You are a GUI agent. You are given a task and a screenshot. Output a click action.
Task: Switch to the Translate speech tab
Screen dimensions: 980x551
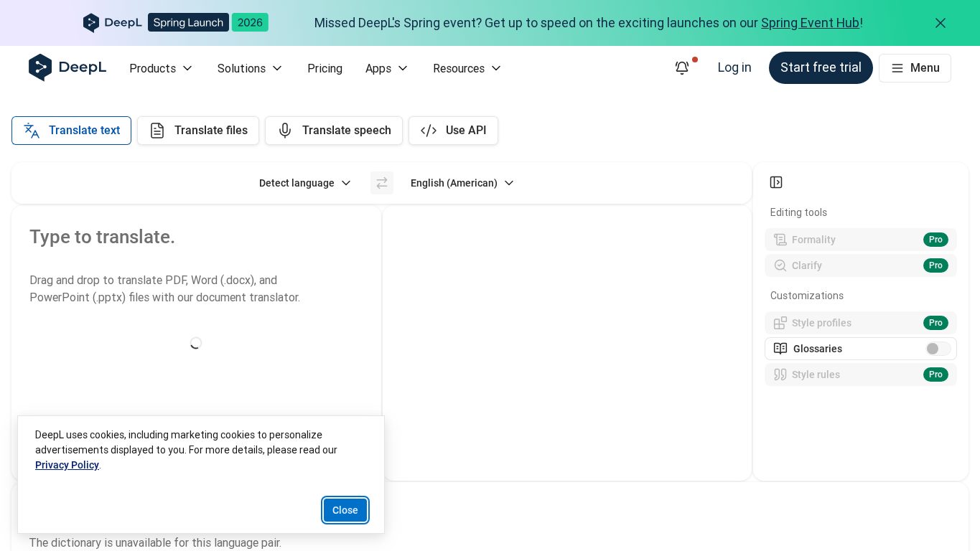[334, 131]
